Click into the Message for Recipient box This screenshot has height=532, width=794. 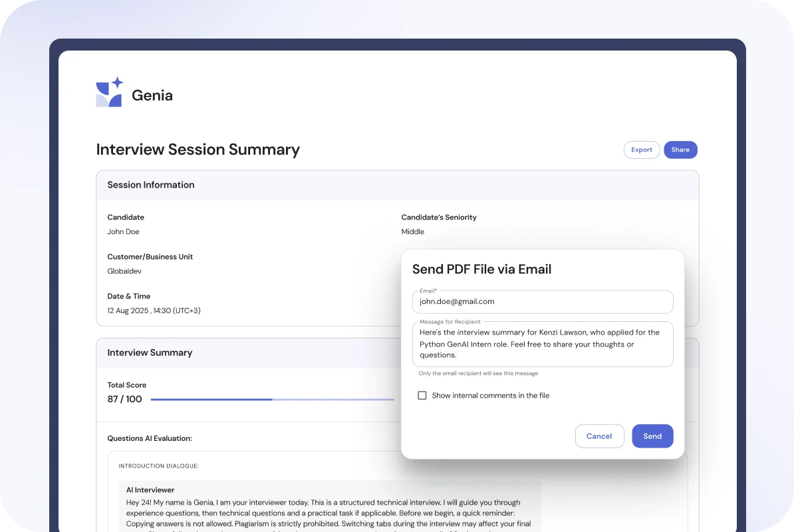[542, 344]
